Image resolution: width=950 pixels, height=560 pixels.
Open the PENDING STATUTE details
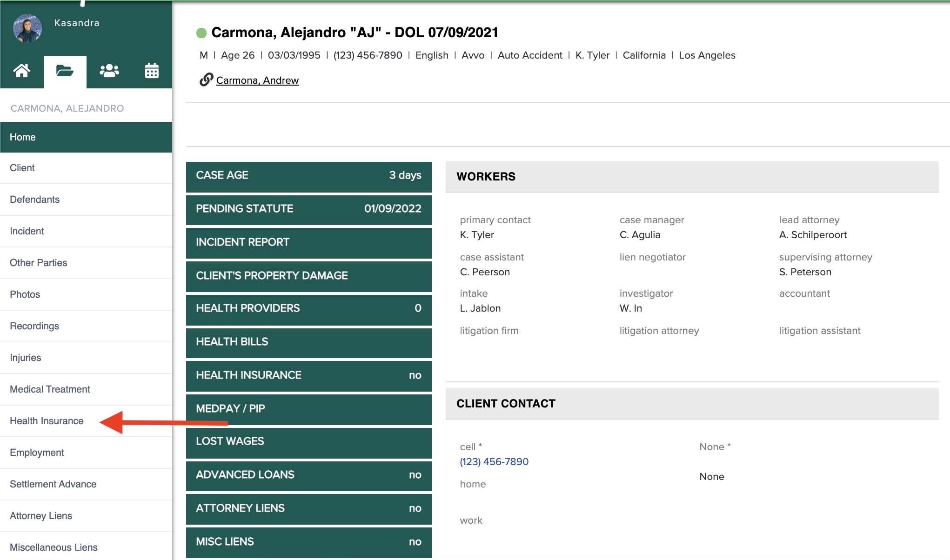[308, 209]
